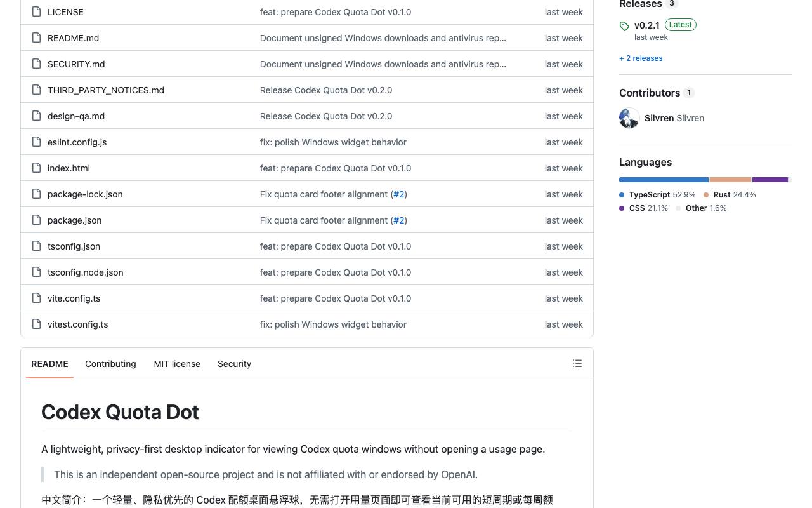Click the file icon beside package.json
The height and width of the screenshot is (508, 812).
click(x=36, y=220)
